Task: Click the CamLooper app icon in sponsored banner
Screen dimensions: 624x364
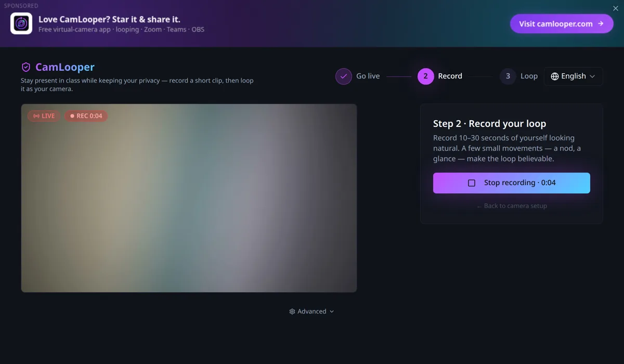Action: click(x=21, y=23)
